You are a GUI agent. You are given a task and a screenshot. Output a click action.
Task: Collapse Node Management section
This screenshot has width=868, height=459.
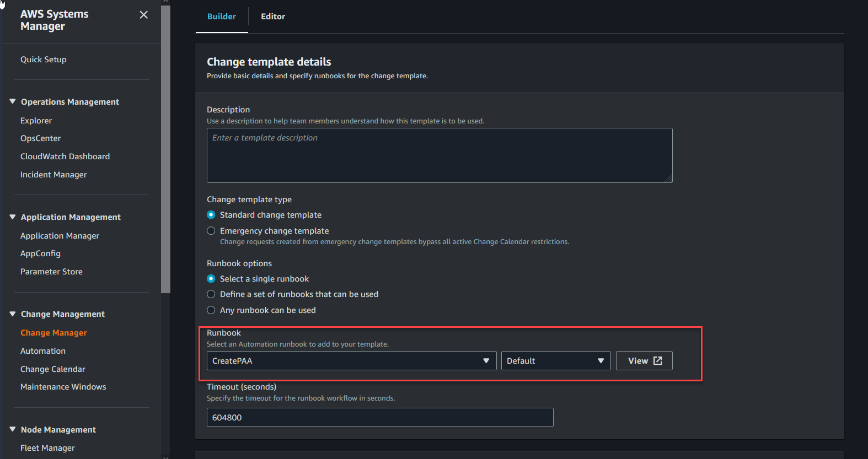[13, 429]
